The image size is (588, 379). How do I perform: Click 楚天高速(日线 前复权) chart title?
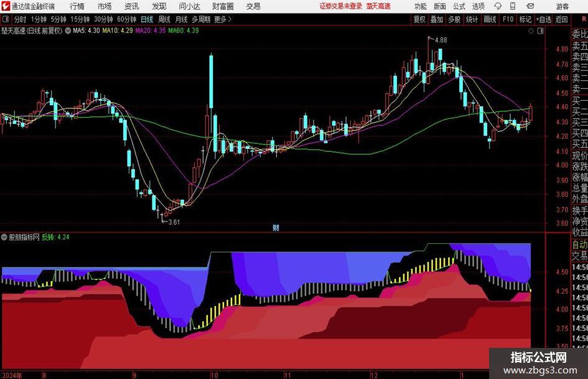point(32,30)
